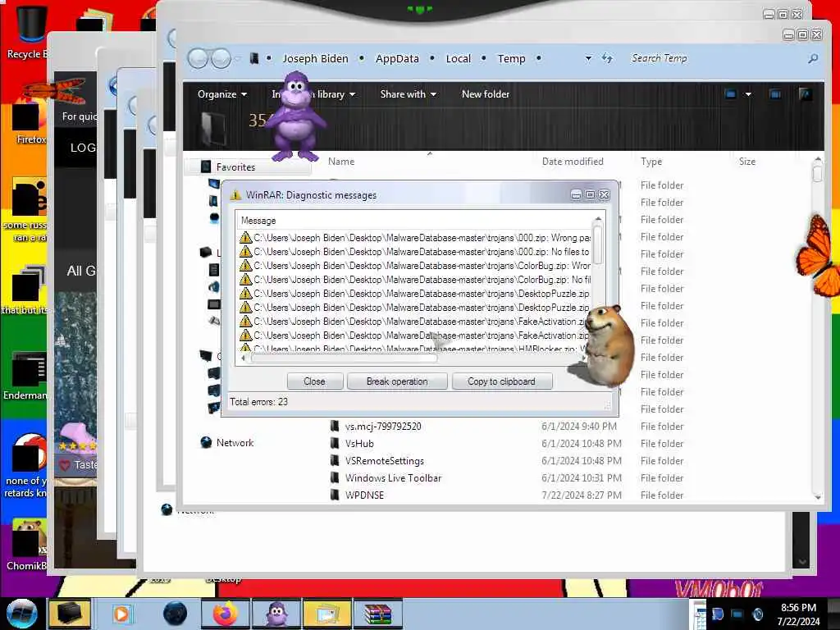Click Break operation in WinRAR diagnostics

click(397, 381)
